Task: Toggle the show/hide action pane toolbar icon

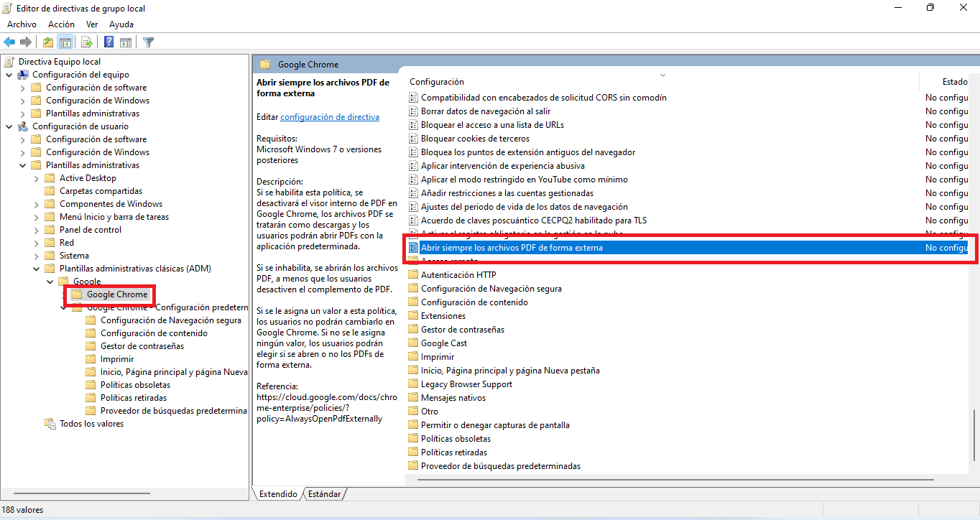Action: pyautogui.click(x=126, y=42)
